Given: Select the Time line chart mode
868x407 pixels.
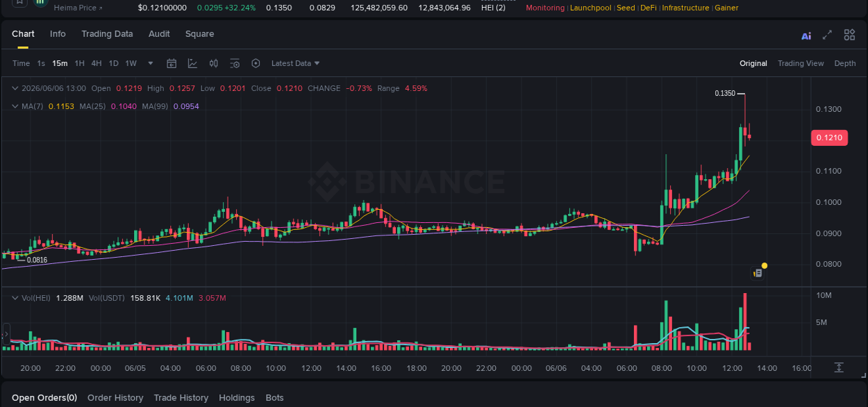Looking at the screenshot, I should pyautogui.click(x=21, y=63).
